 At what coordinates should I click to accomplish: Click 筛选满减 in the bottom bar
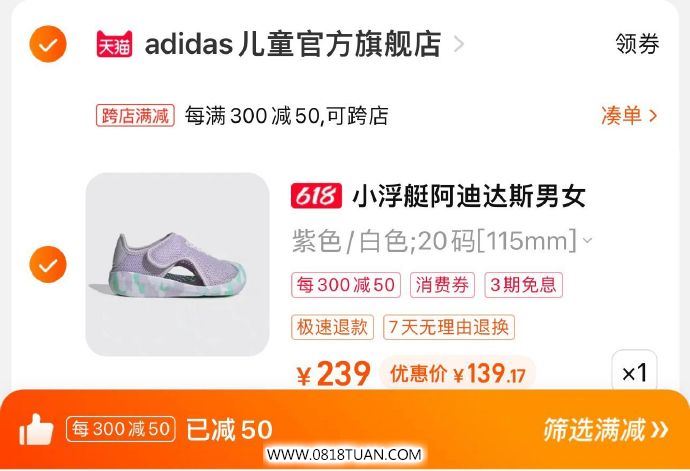tap(595, 430)
